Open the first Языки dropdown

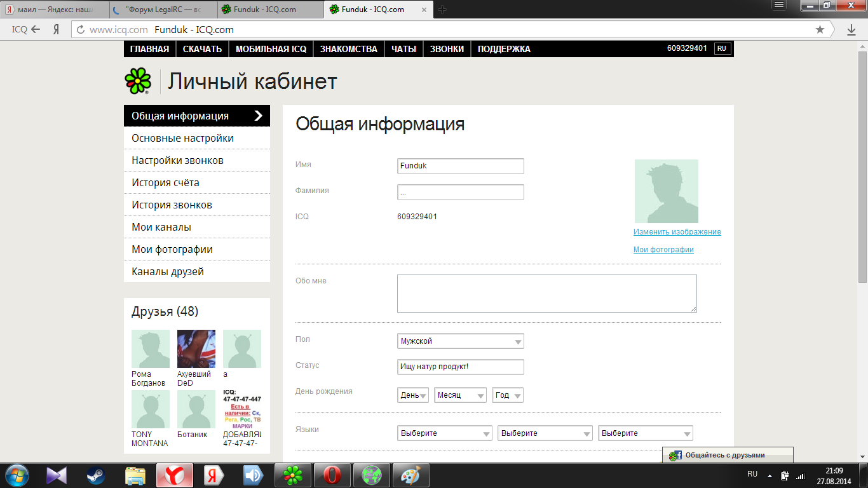pyautogui.click(x=445, y=433)
